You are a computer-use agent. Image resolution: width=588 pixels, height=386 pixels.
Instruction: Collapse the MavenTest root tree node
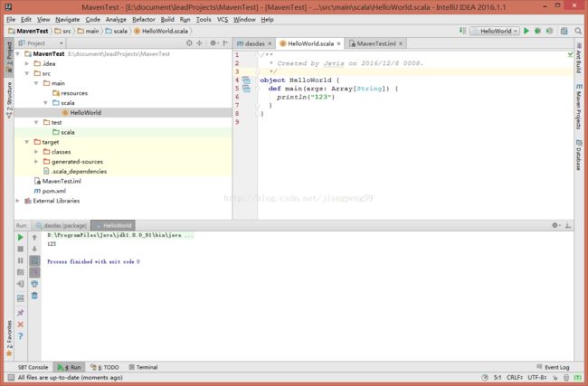coord(17,54)
